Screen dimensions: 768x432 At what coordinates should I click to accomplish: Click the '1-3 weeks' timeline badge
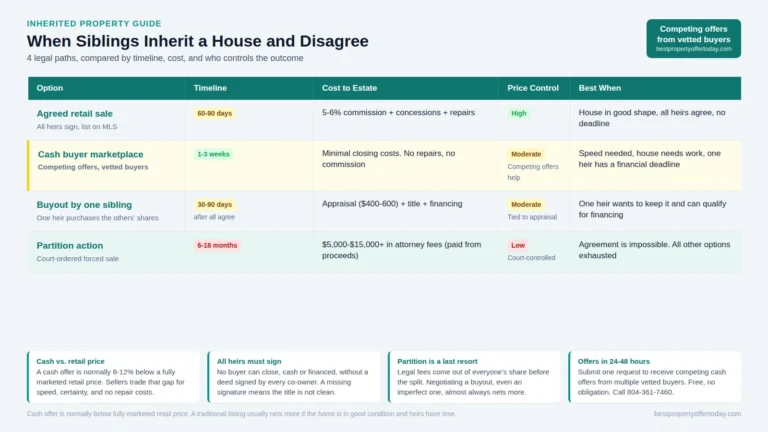[213, 154]
